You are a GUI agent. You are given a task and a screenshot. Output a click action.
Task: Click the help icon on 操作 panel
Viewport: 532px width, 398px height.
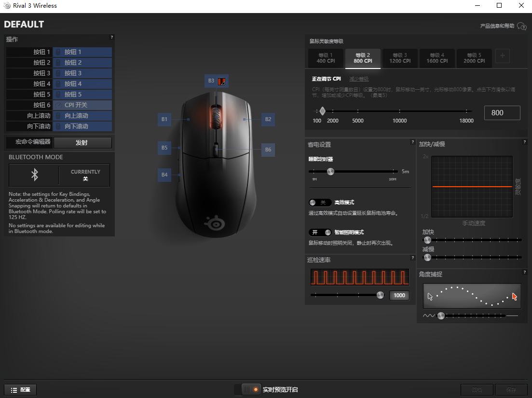[x=111, y=37]
